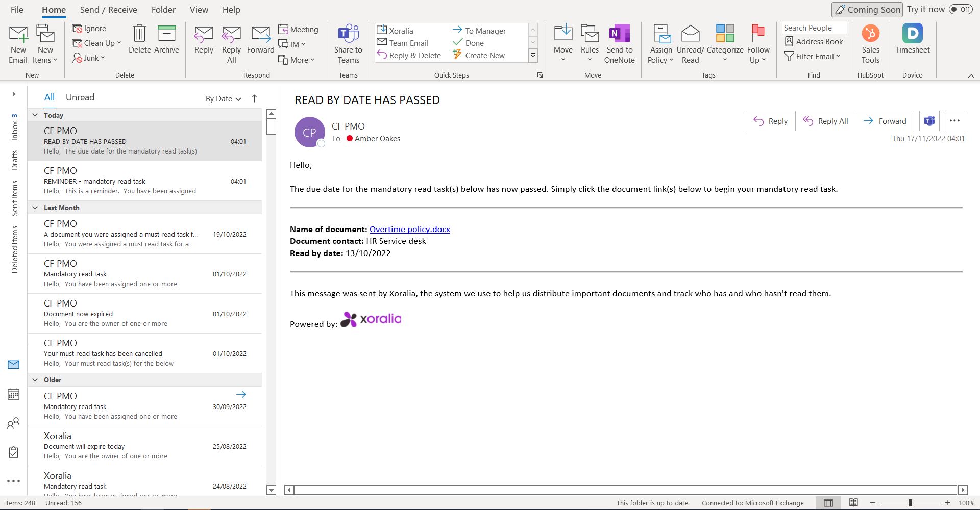Switch to People view

tap(14, 423)
